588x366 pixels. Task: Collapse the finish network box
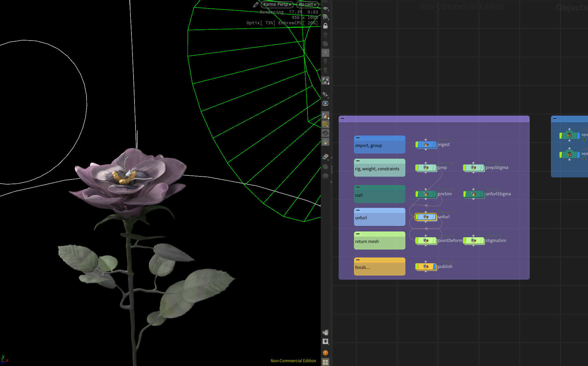coord(358,260)
